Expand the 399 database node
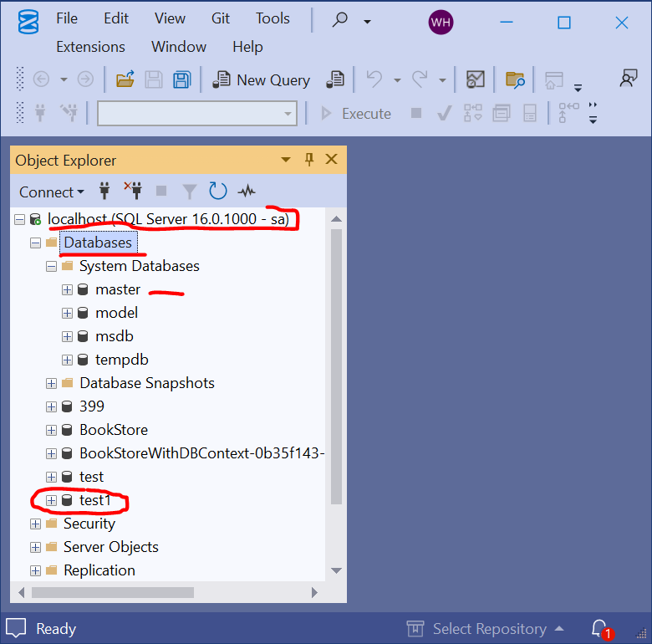The image size is (652, 644). [x=52, y=406]
